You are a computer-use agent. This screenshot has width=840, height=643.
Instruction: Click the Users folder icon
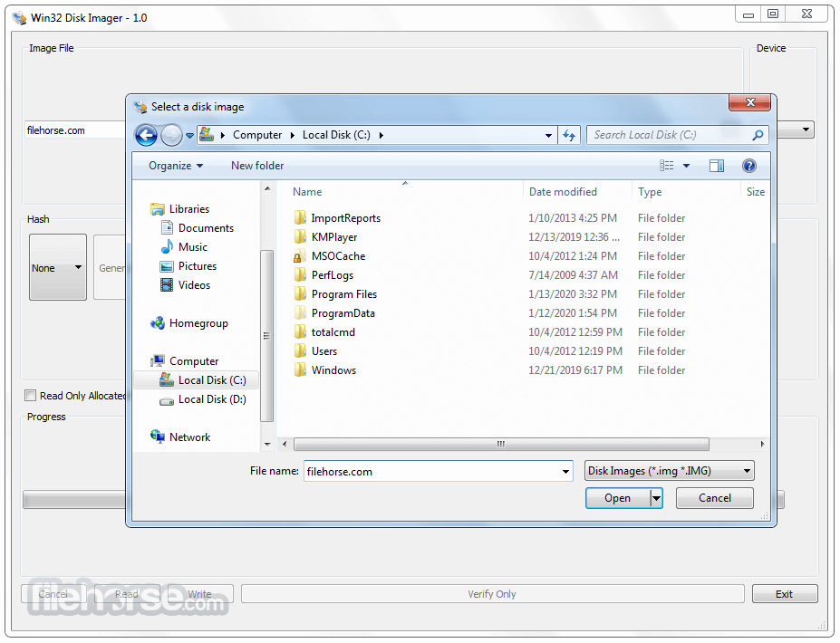click(300, 351)
